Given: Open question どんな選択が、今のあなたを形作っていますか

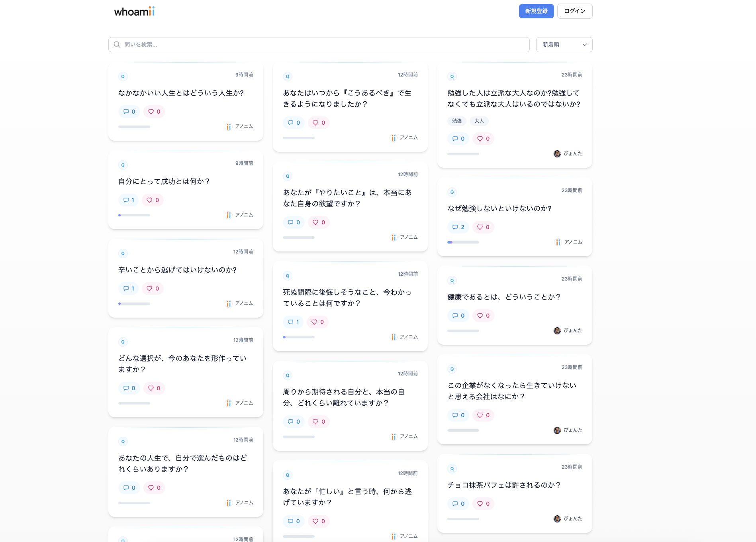Looking at the screenshot, I should coord(182,364).
